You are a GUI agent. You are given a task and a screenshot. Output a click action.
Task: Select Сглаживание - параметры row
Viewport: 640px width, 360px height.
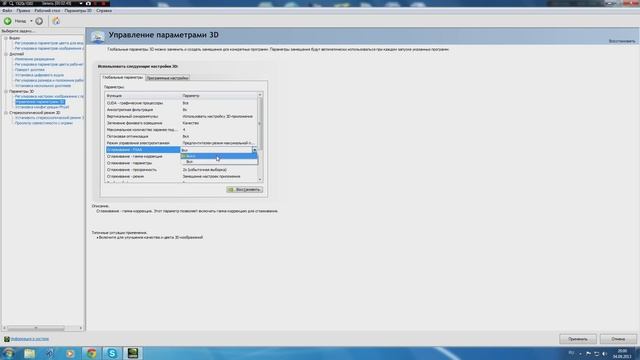(143, 163)
